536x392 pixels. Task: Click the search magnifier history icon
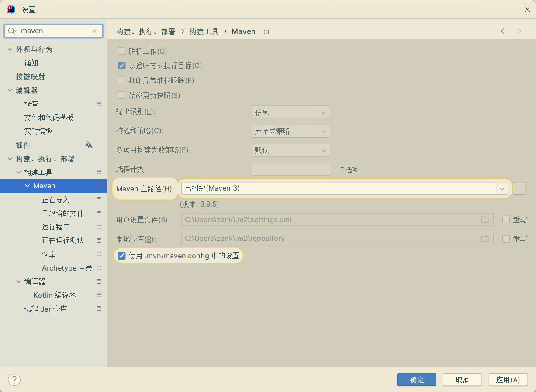click(x=12, y=31)
